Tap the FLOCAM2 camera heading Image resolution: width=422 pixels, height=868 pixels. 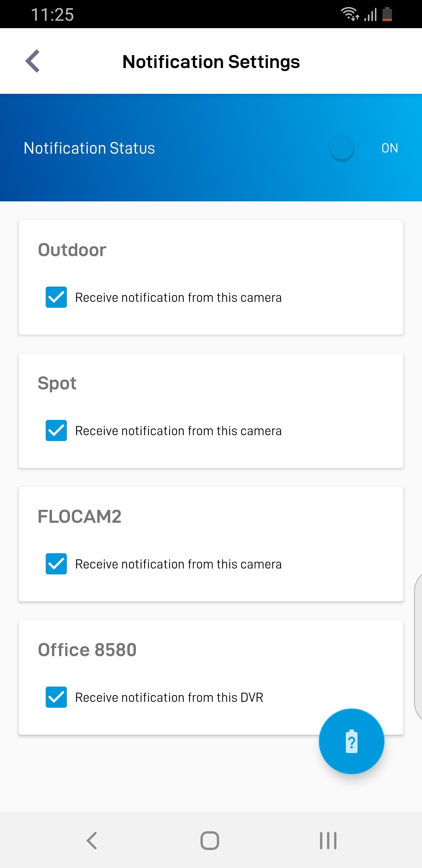[80, 516]
